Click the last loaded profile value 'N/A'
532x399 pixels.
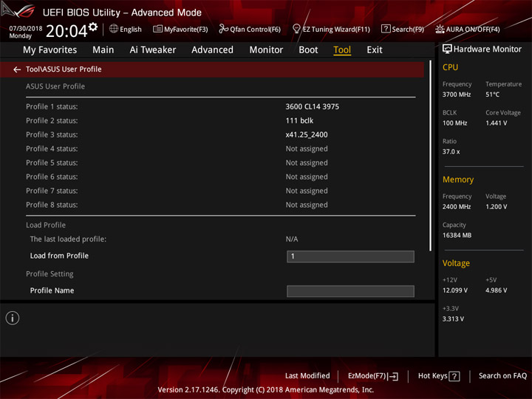click(291, 239)
